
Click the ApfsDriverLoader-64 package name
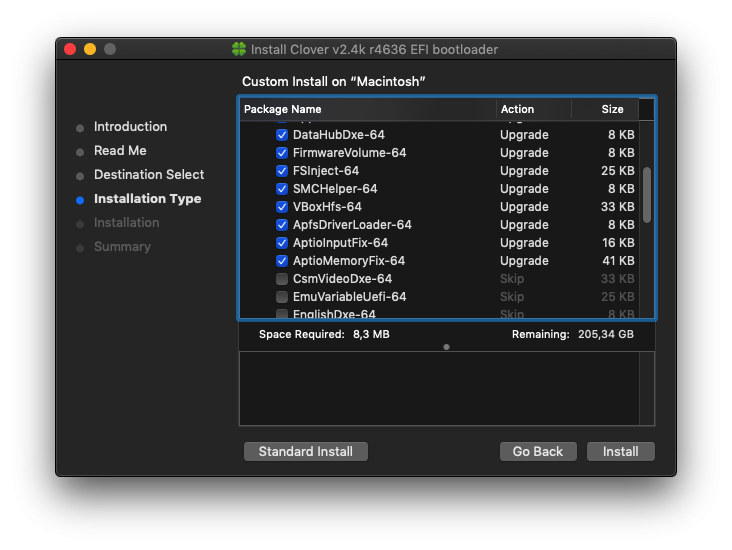[352, 225]
